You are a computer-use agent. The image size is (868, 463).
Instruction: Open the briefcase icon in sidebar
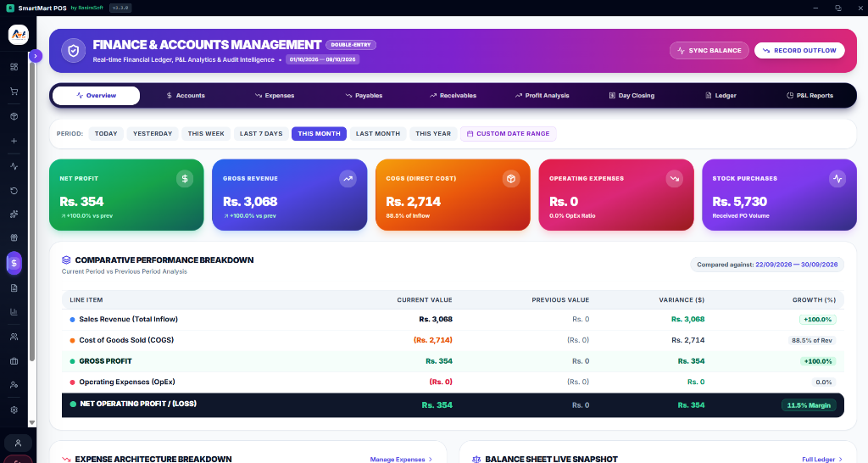click(x=14, y=361)
